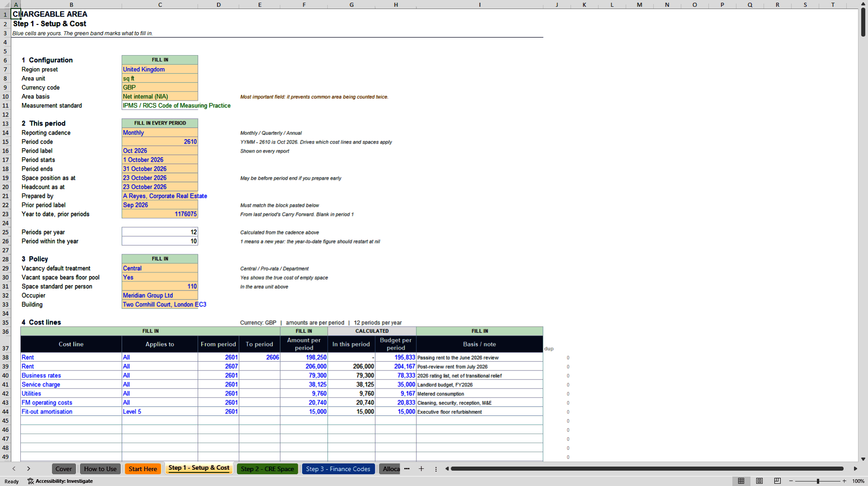
Task: Select column header F
Action: (304, 5)
